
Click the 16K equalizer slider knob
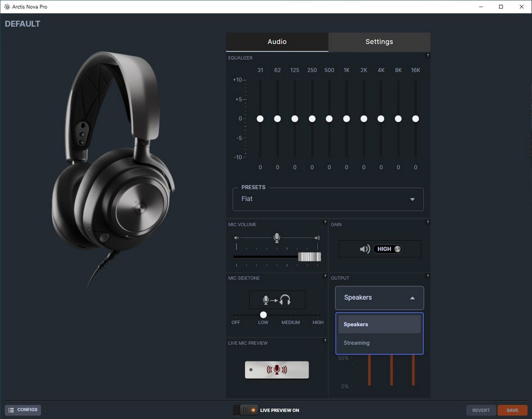click(415, 119)
